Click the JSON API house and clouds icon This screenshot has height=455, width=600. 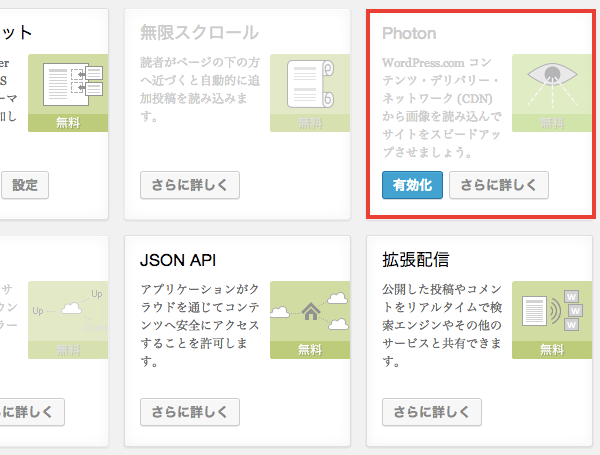(x=310, y=311)
